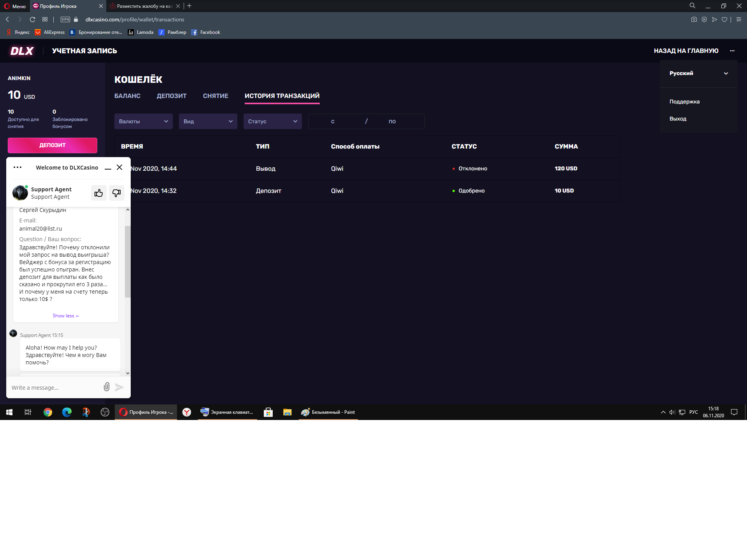Open the chat three-dots options menu
The height and width of the screenshot is (560, 747).
click(18, 168)
